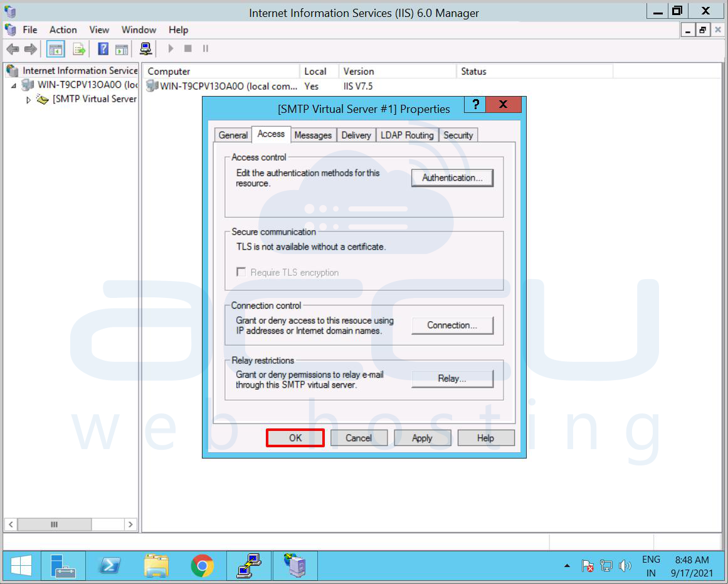Open the File menu
This screenshot has height=584, width=728.
pos(29,29)
